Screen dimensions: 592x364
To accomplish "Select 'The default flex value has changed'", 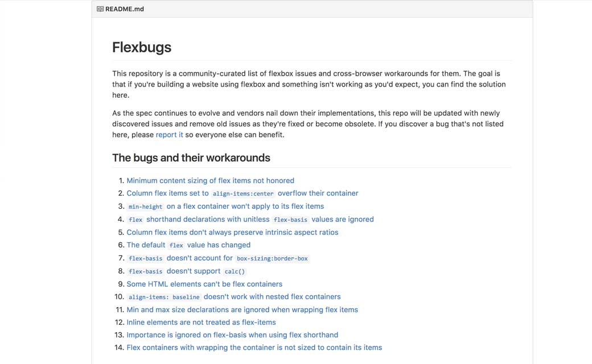I will [x=188, y=245].
